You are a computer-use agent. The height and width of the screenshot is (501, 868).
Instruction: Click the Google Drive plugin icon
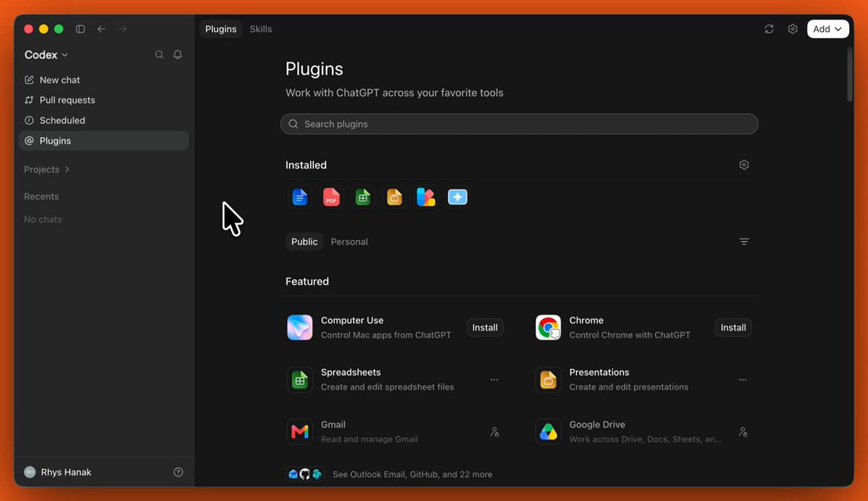tap(548, 431)
